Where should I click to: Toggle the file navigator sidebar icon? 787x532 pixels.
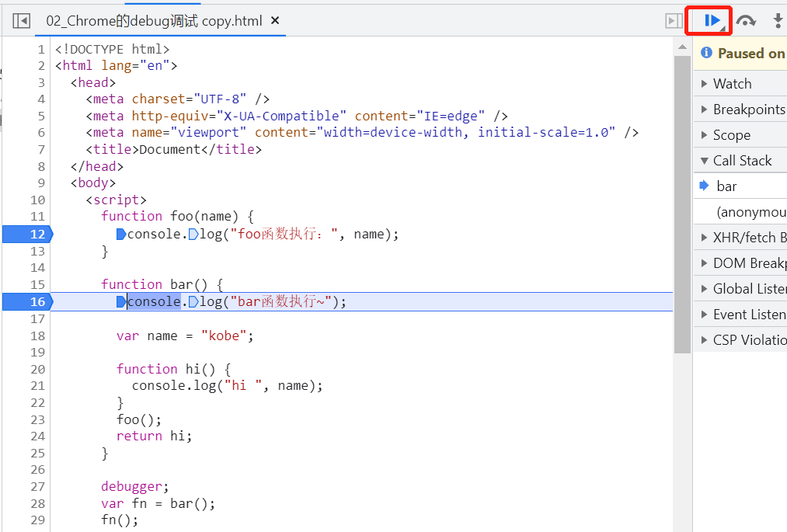coord(22,21)
